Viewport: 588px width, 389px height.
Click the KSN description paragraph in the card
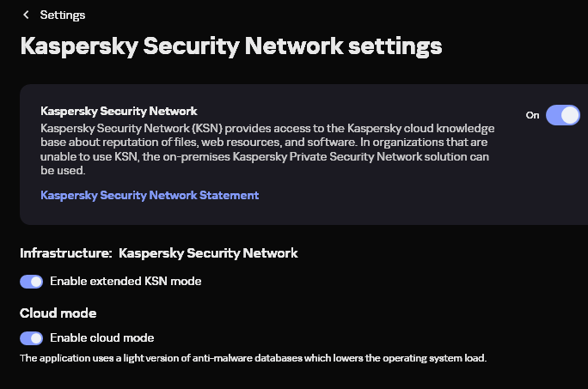pyautogui.click(x=266, y=142)
